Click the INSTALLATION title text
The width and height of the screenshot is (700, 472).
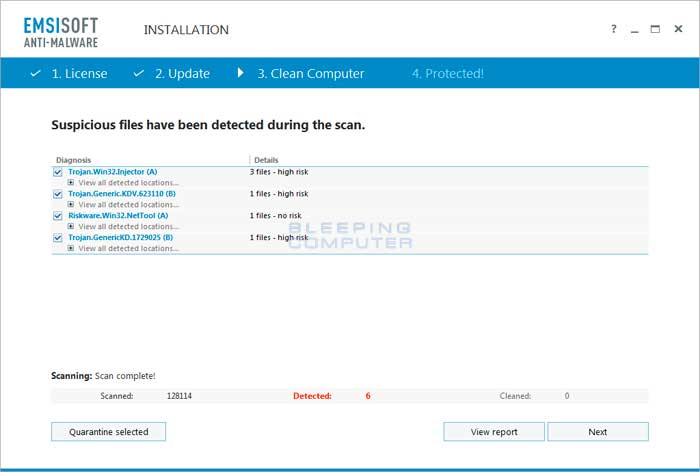click(x=186, y=30)
